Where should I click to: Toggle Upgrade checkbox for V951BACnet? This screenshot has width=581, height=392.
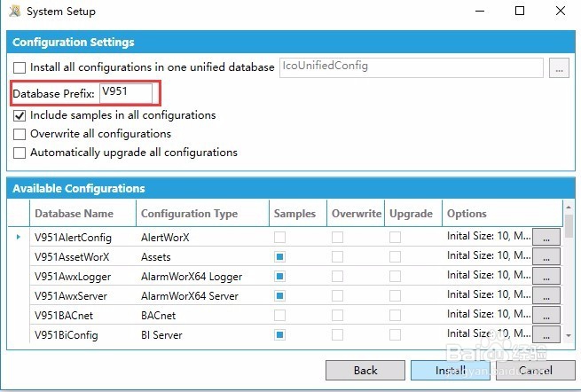point(395,316)
